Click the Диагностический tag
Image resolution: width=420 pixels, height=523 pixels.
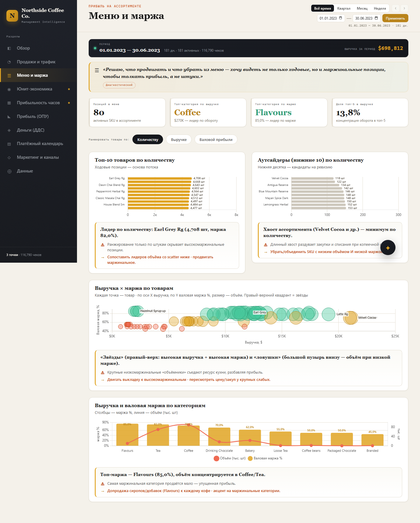pyautogui.click(x=119, y=85)
